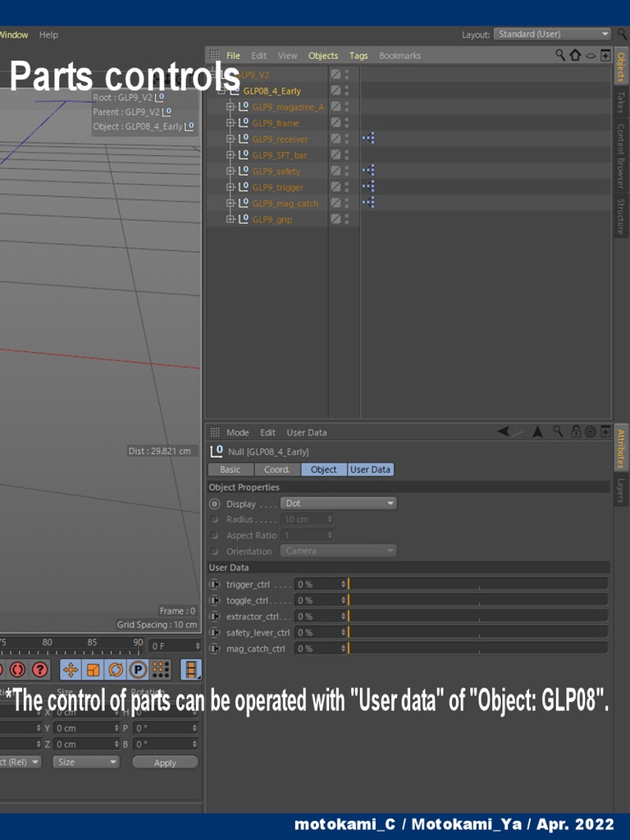This screenshot has width=630, height=840.
Task: Open the Layout Standard (User) dropdown
Action: tap(552, 34)
